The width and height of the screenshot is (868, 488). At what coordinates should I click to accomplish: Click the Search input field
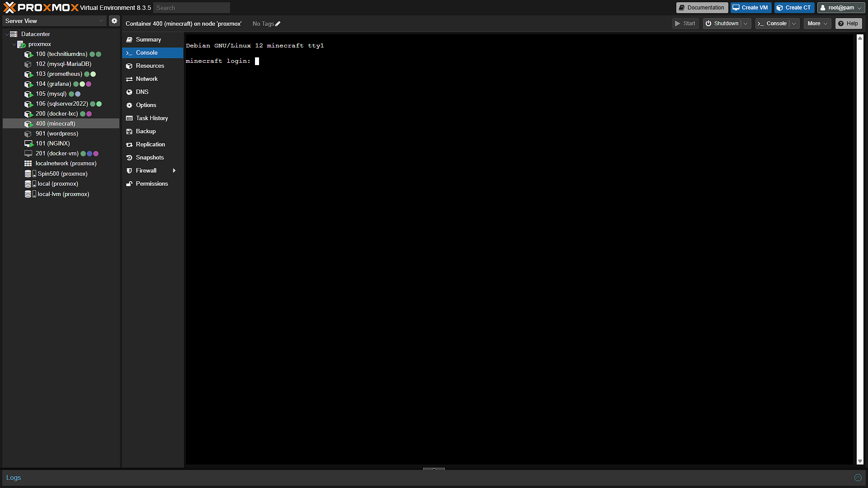(192, 8)
